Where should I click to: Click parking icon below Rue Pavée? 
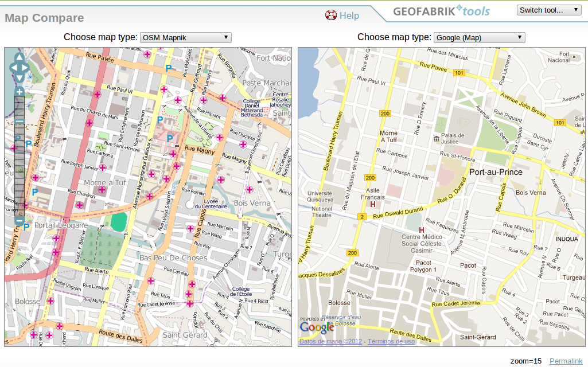coord(169,68)
